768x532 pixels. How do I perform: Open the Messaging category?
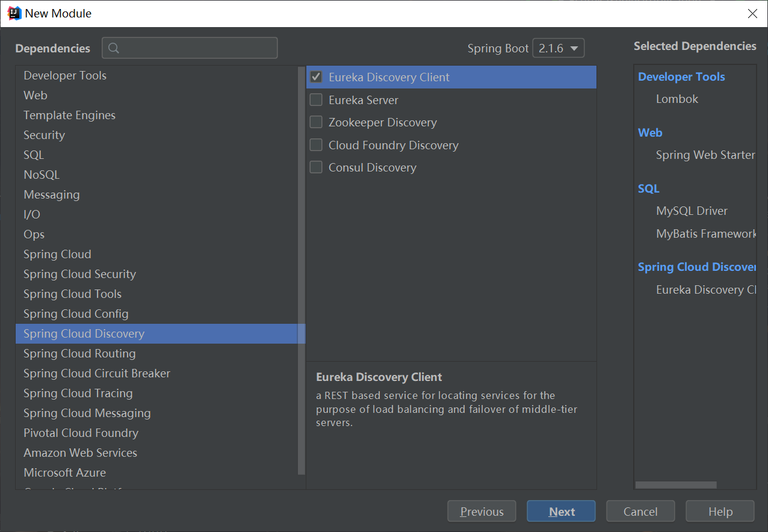[x=156, y=194]
